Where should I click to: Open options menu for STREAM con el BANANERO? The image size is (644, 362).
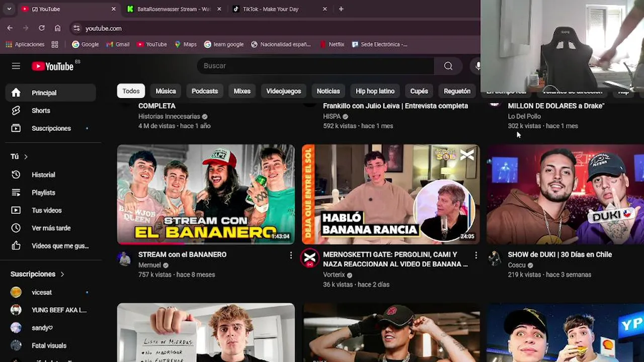[291, 255]
